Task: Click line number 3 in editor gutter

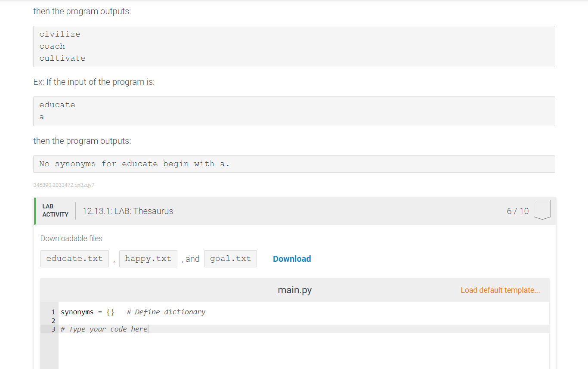Action: 53,329
